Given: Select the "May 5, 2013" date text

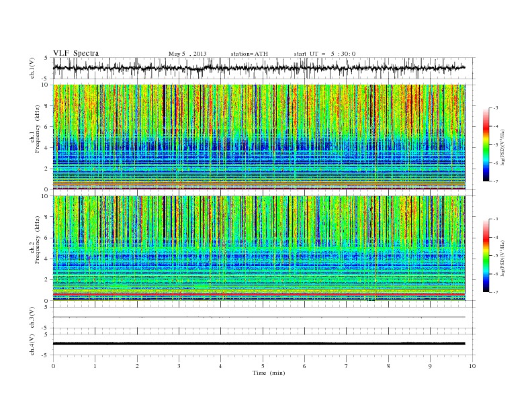Looking at the screenshot, I should 187,54.
